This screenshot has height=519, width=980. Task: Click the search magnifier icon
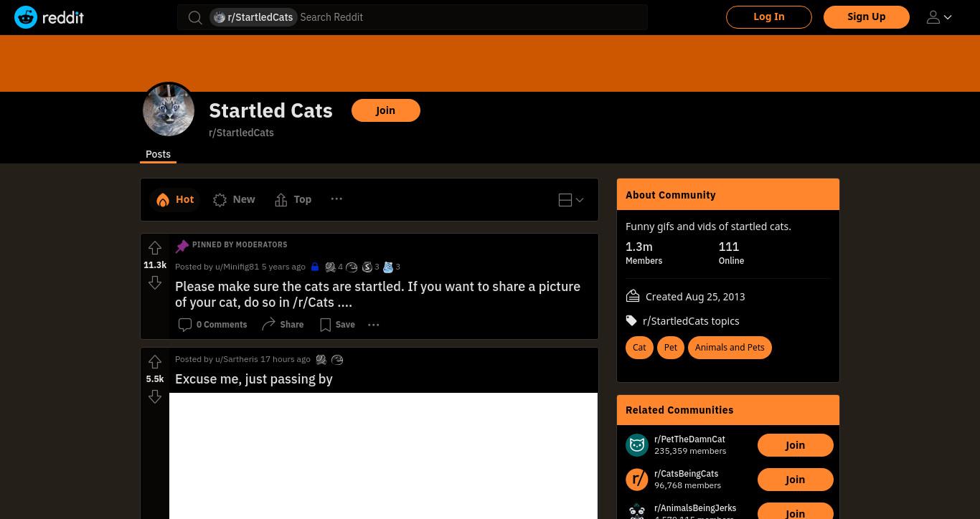click(x=195, y=17)
